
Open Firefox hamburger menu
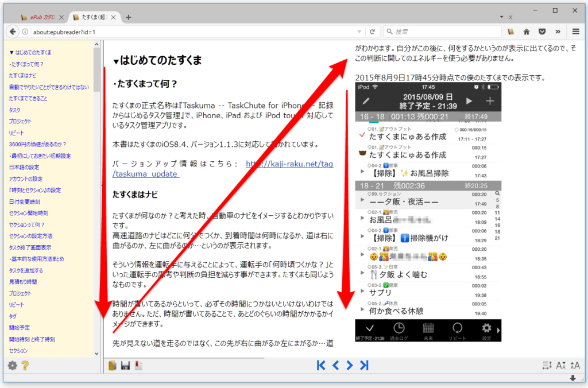575,32
